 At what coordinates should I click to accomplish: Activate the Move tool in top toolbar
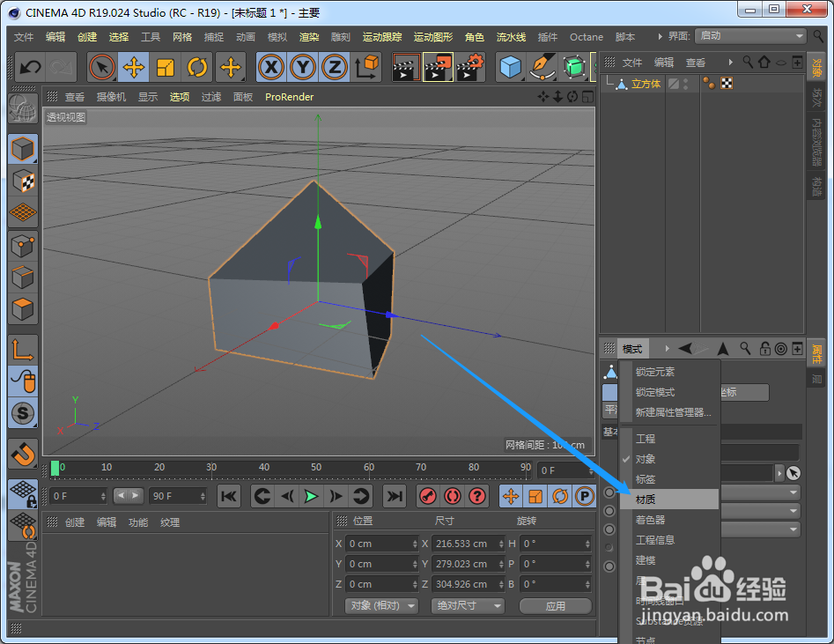click(x=134, y=67)
